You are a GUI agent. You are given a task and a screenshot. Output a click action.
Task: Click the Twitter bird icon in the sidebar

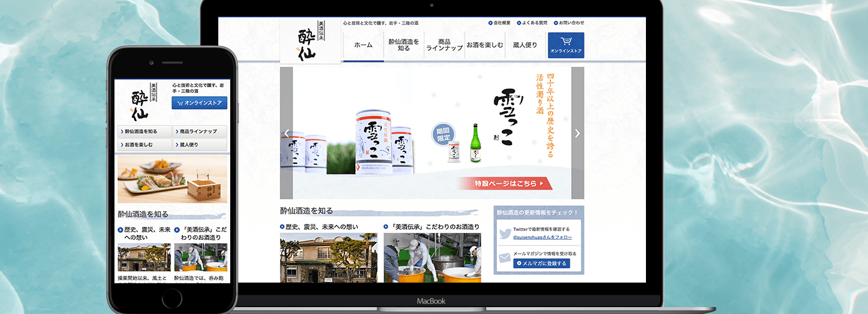coord(504,234)
